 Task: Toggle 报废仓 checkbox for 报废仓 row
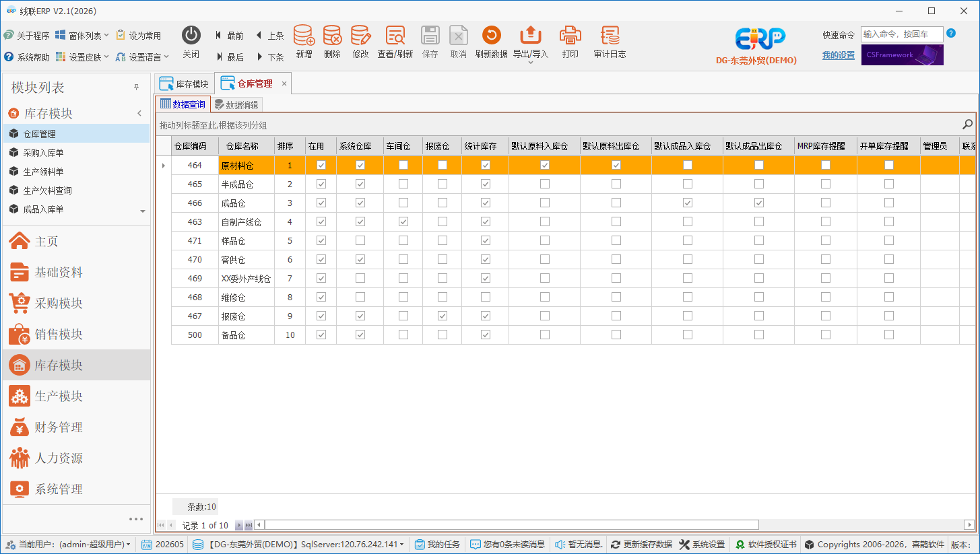coord(443,316)
